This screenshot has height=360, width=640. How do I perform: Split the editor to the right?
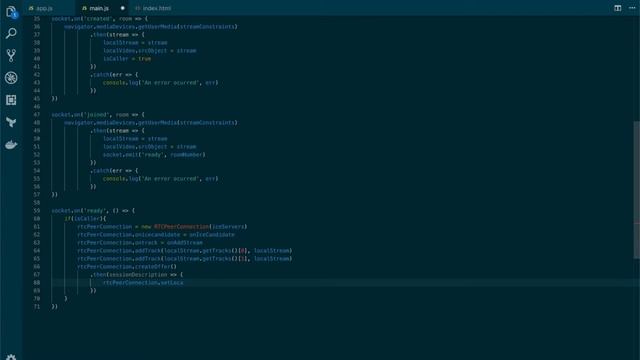tap(618, 8)
